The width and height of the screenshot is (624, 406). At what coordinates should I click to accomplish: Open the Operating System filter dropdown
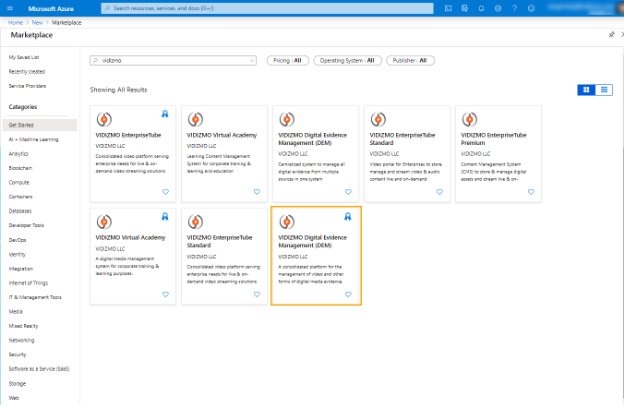(347, 60)
